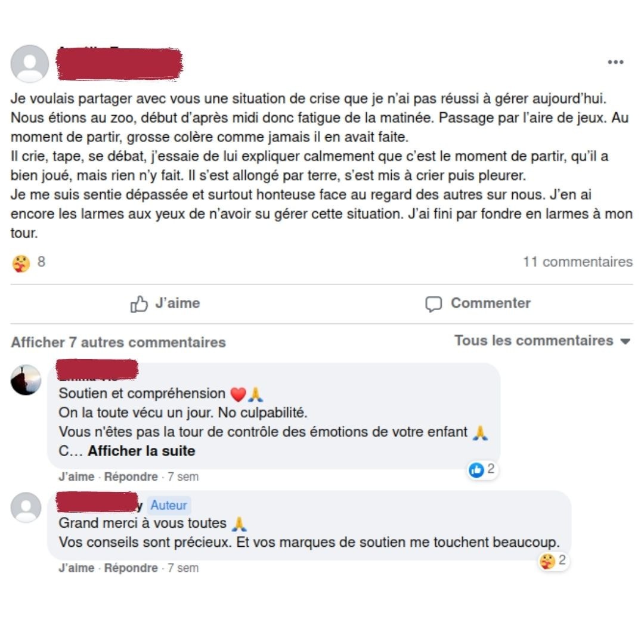Click the Commenter button under the post
Viewport: 644px width, 644px height.
(x=478, y=304)
